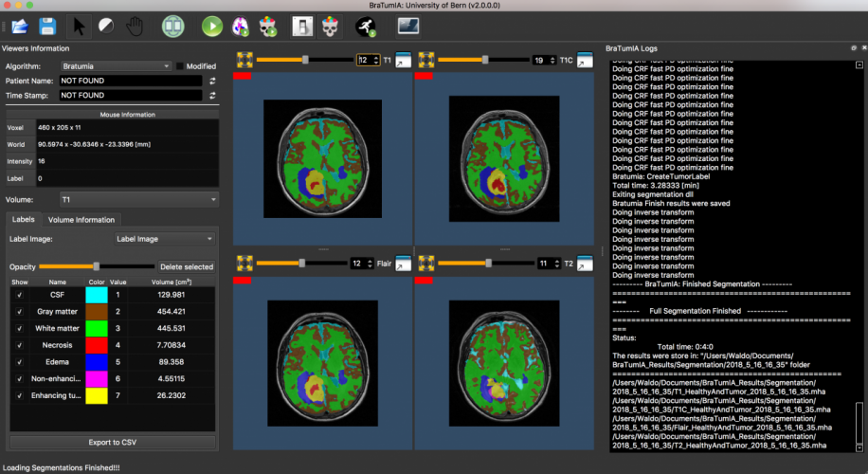Select the hand pan tool
Viewport: 868px width, 474px height.
135,26
